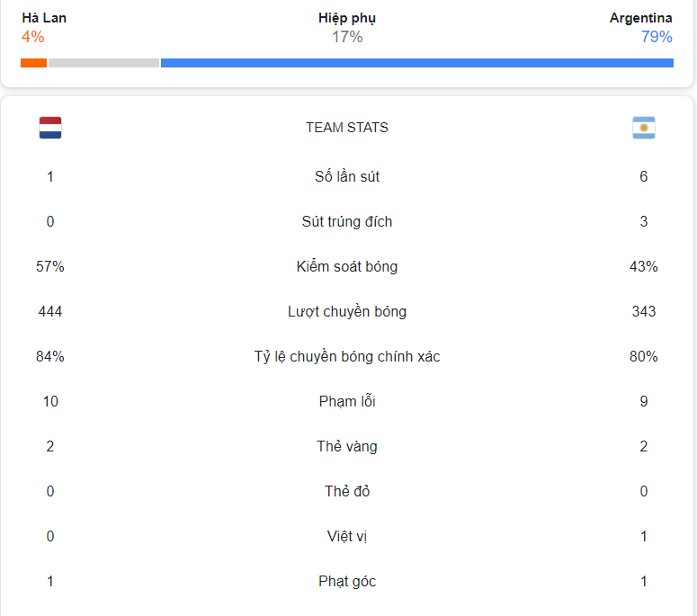Viewport: 697px width, 616px height.
Task: Select the orange Hà Lan probability bar
Action: point(34,63)
